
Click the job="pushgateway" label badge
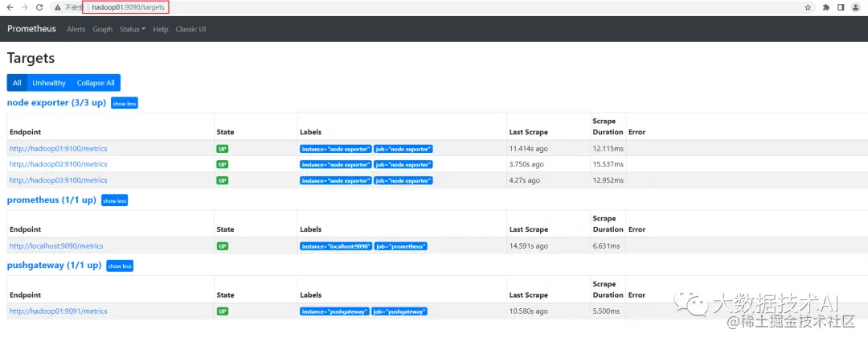pyautogui.click(x=399, y=311)
